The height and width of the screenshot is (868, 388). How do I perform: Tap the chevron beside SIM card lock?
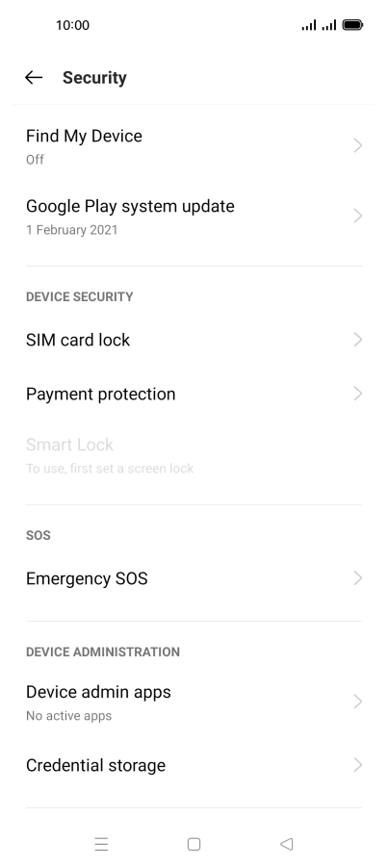click(357, 340)
